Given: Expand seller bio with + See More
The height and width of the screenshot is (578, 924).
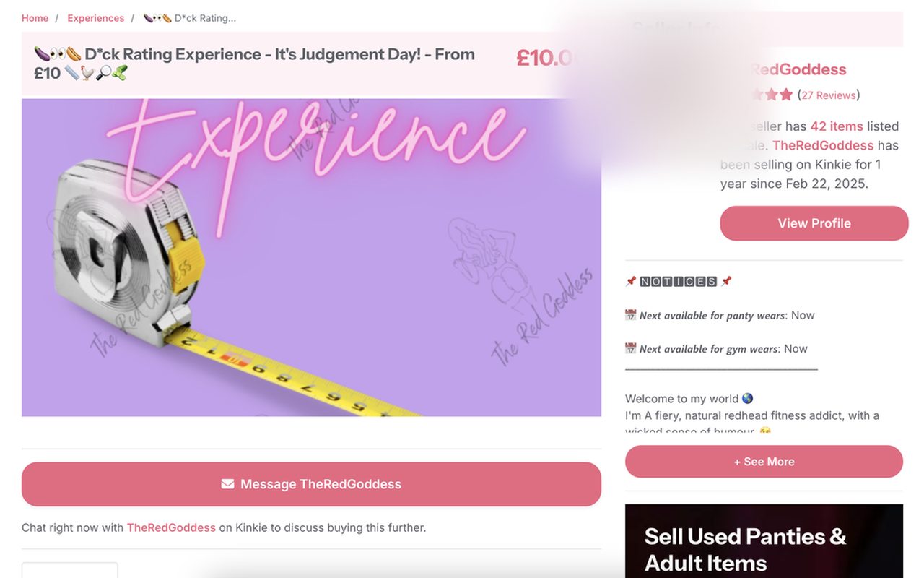Looking at the screenshot, I should tap(764, 462).
